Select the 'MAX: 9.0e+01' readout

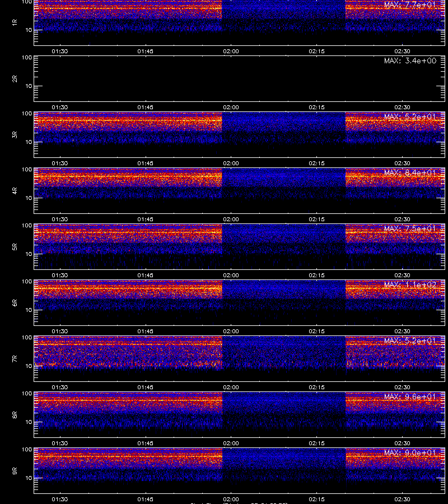point(410,452)
